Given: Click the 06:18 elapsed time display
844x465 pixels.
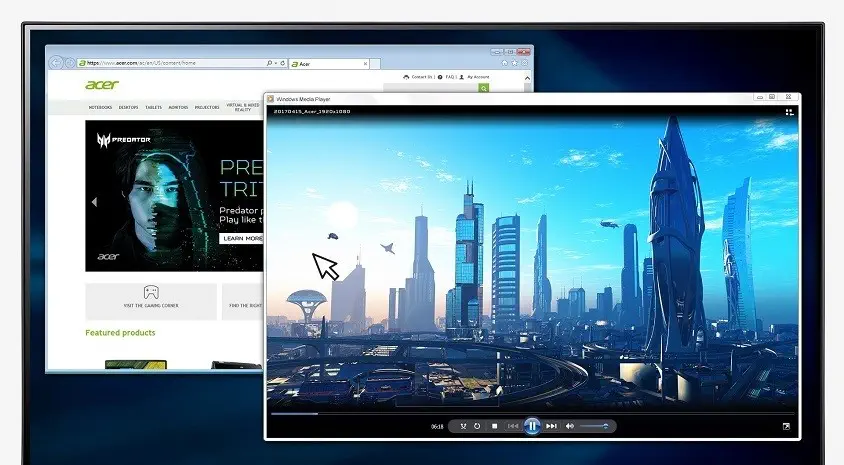Looking at the screenshot, I should [437, 426].
